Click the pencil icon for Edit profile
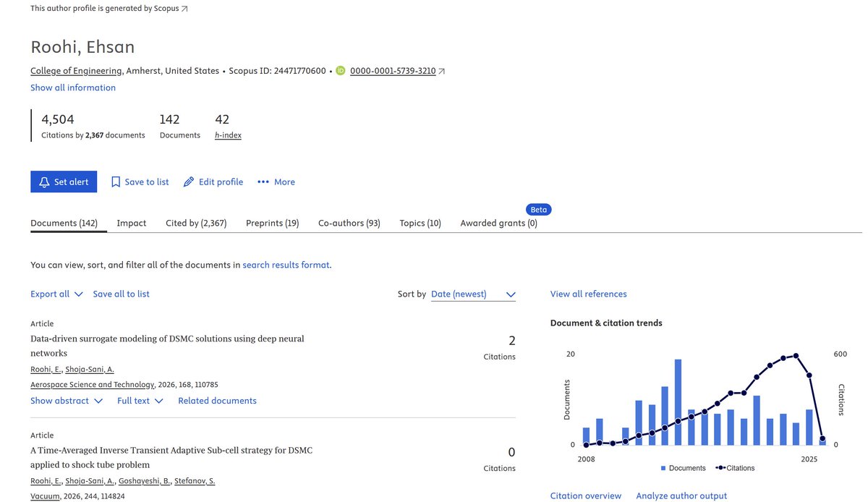 point(189,182)
